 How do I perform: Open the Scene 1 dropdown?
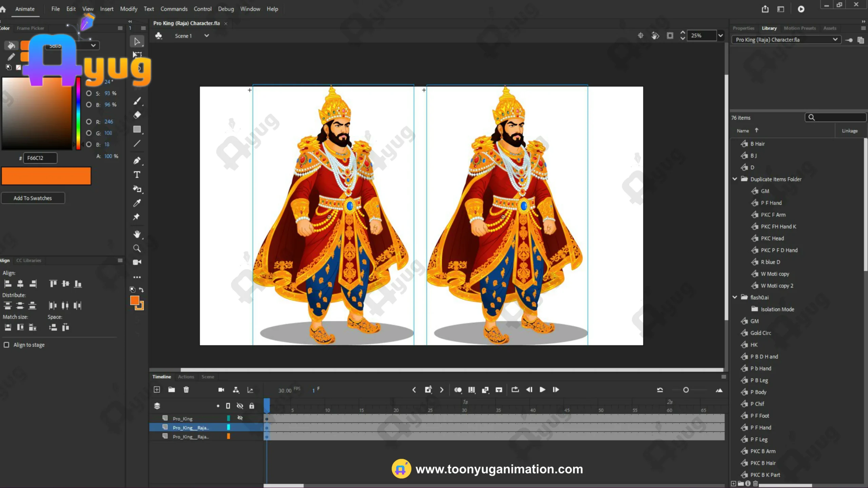coord(206,36)
